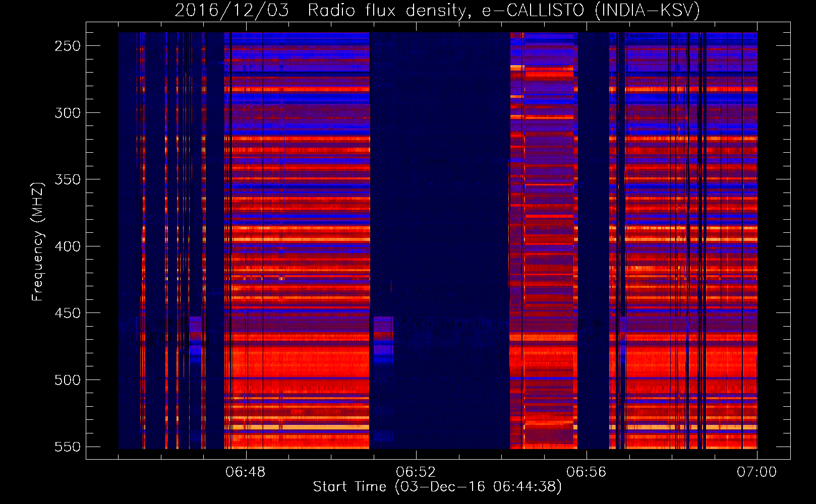Click the '2016/12/03' date in the title
Viewport: 816px width, 504px height.
pos(232,10)
